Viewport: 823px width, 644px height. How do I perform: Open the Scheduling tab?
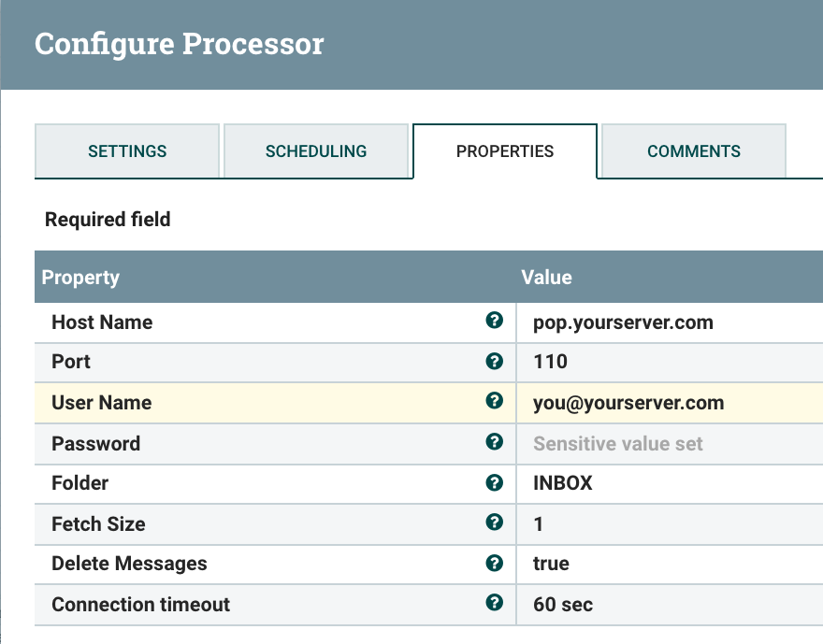pyautogui.click(x=316, y=151)
